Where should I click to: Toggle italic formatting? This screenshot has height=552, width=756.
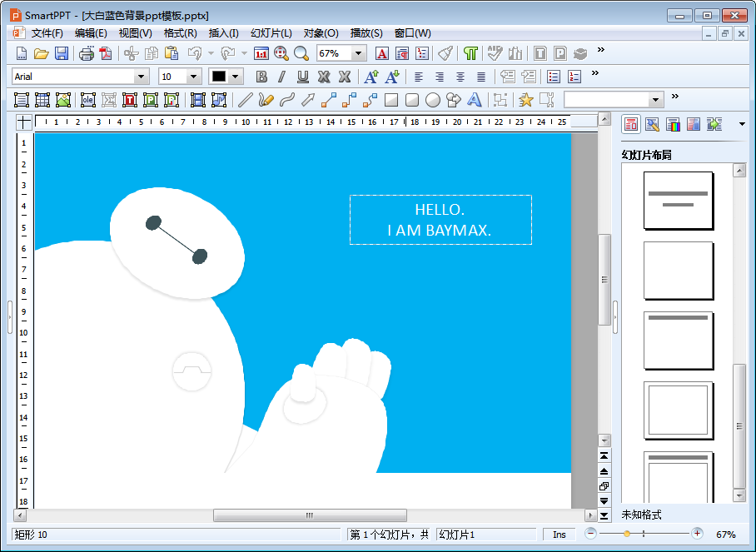click(x=282, y=77)
